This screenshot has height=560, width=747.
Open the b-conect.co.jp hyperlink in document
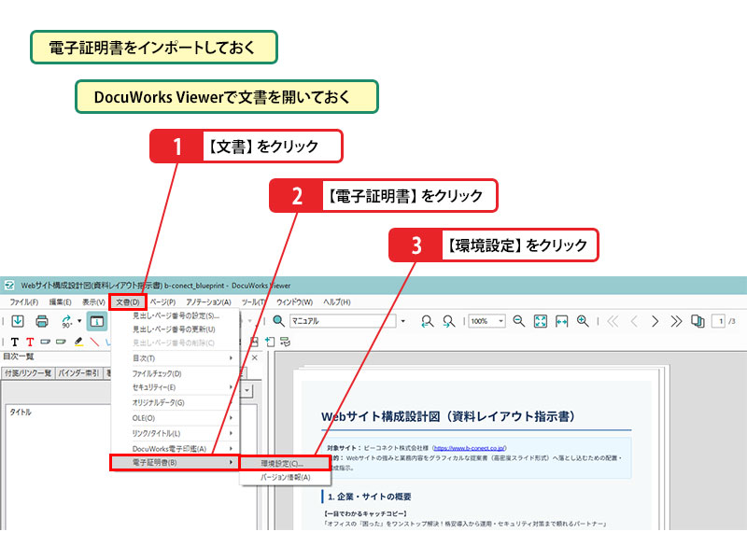[470, 448]
